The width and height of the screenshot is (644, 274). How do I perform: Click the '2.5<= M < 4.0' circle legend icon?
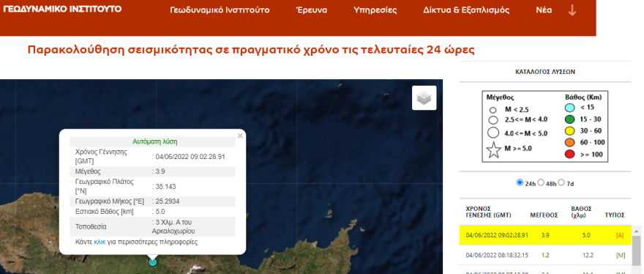coord(493,121)
